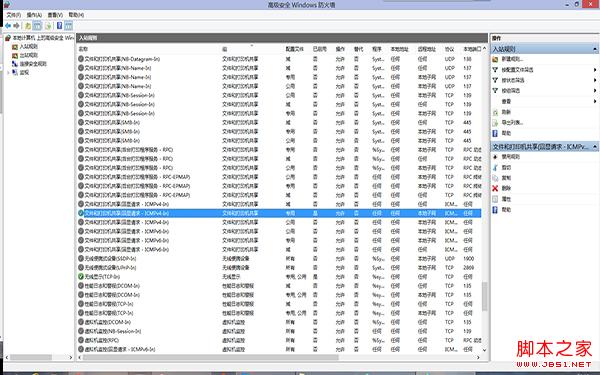Click the 删除 action link

506,188
